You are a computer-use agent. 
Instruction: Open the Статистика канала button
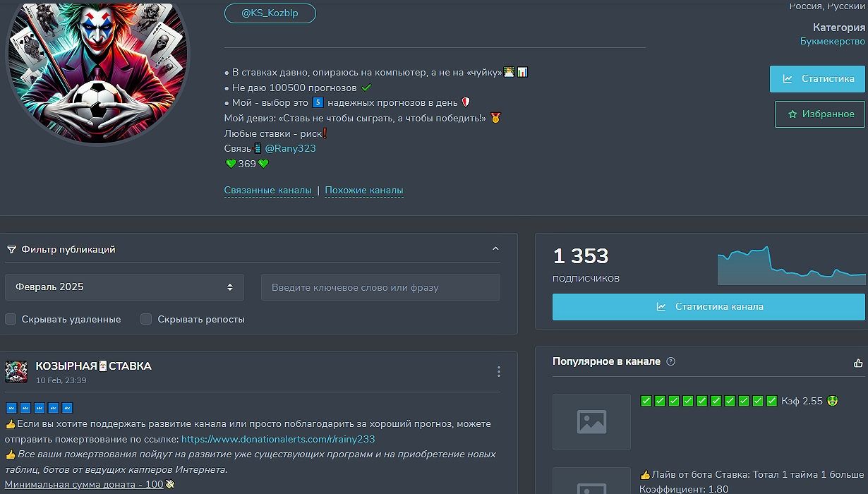click(709, 307)
